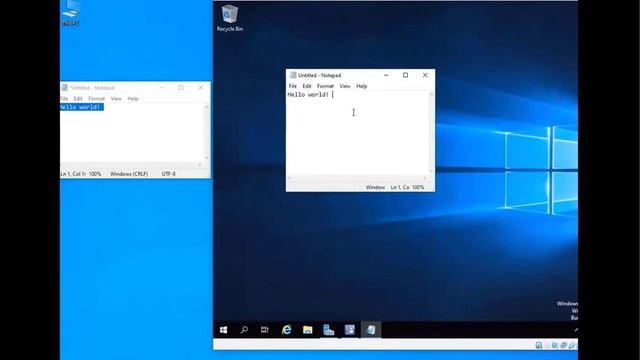
Task: Open File menu in VM Notepad
Action: (x=293, y=86)
